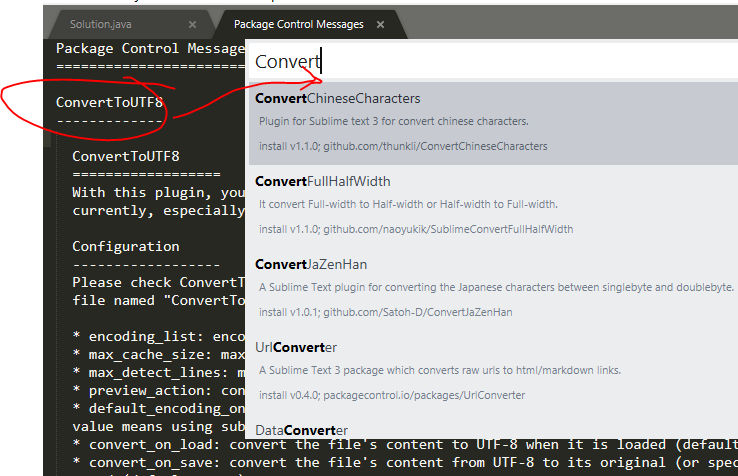Click the encoding_list setting line
Image resolution: width=738 pixels, height=476 pixels.
[158, 337]
